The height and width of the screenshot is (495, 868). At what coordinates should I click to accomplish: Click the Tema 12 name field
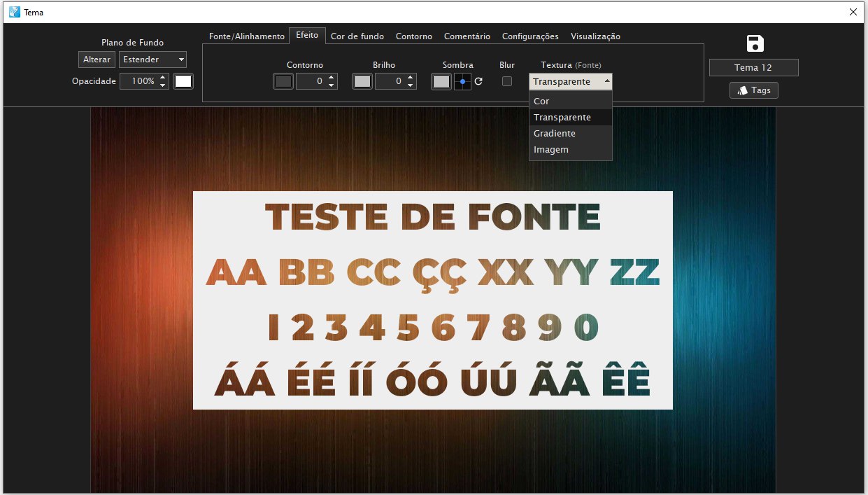click(753, 68)
